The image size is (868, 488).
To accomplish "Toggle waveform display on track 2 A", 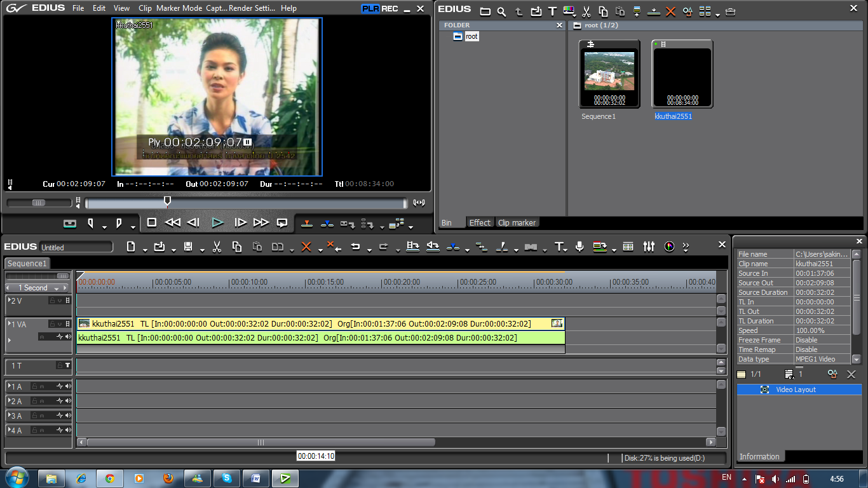I will (60, 400).
